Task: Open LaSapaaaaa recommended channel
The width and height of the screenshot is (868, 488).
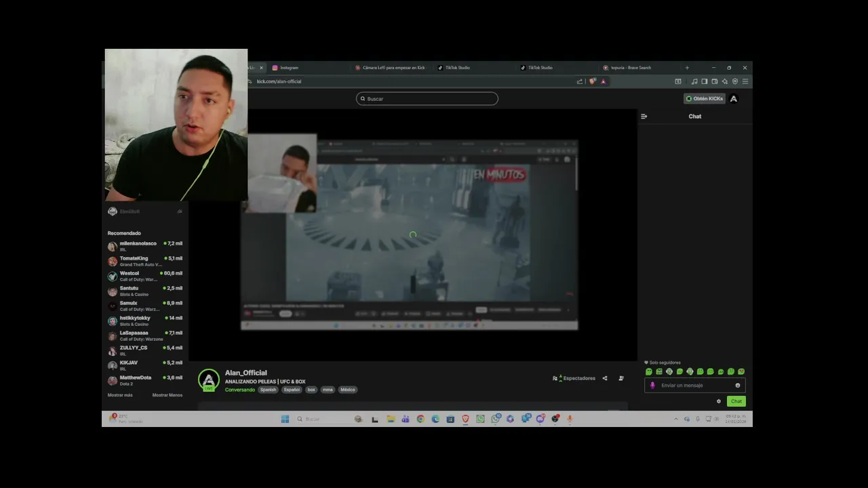Action: [x=145, y=335]
